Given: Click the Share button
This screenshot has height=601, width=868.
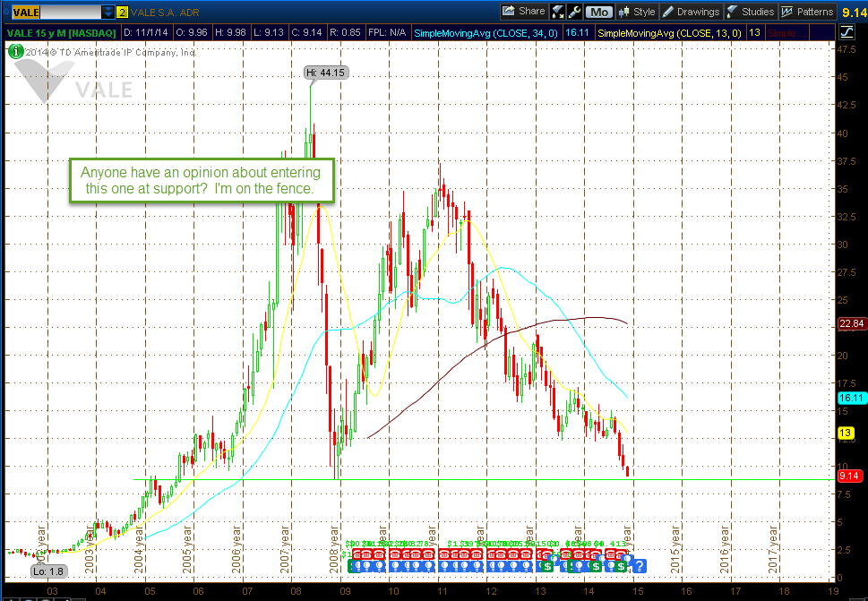Looking at the screenshot, I should pos(523,11).
